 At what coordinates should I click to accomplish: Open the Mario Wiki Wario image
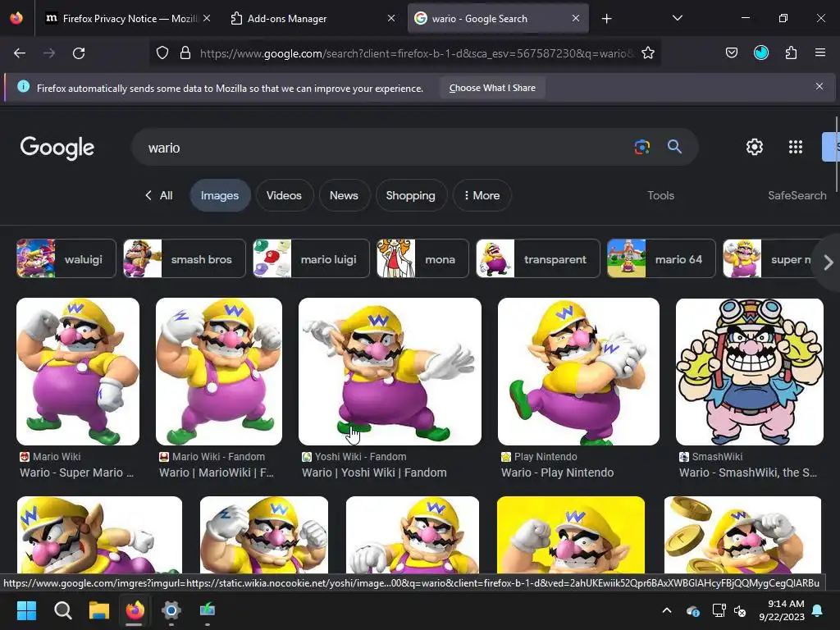[x=78, y=372]
